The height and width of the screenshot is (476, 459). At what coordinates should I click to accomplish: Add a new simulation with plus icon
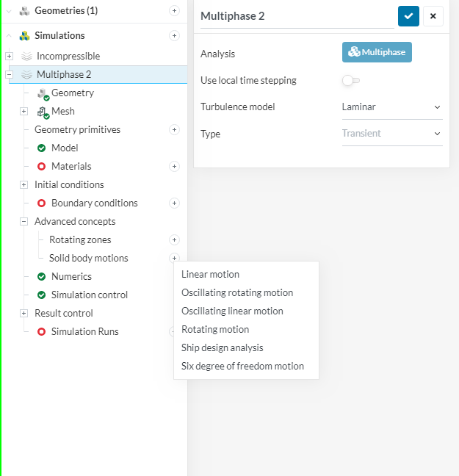coord(174,35)
